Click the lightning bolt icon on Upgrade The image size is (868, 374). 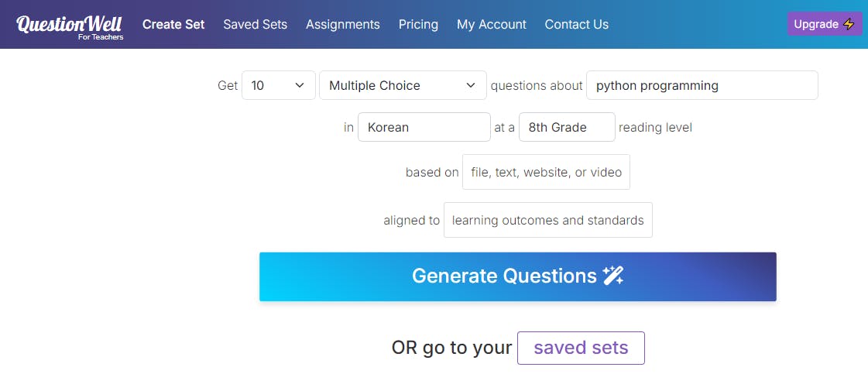(849, 24)
